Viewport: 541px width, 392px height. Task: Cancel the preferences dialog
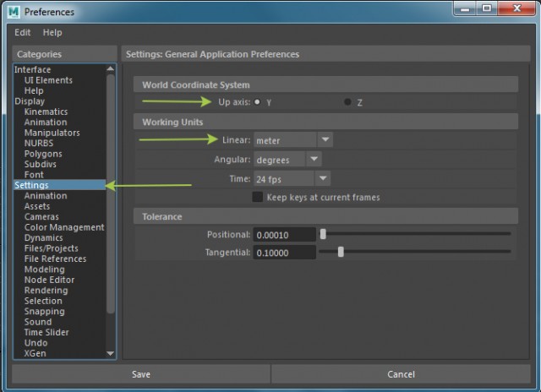coord(401,374)
